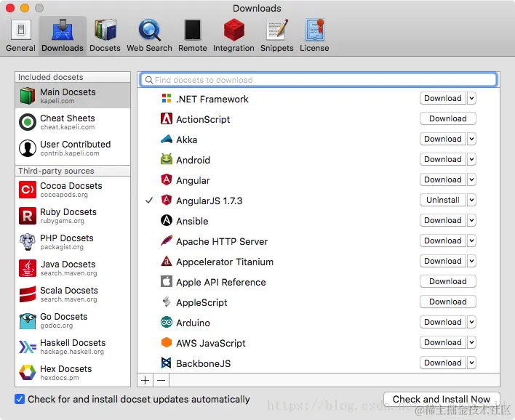Select Ruby Docsets source
Viewport: 515px width, 420px height.
click(73, 216)
